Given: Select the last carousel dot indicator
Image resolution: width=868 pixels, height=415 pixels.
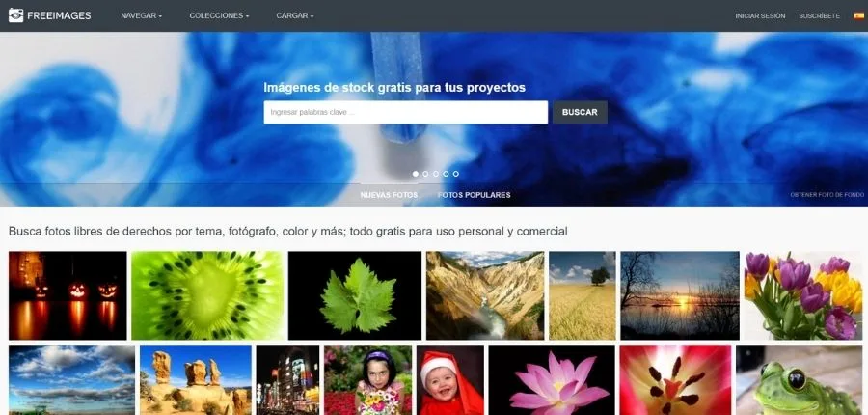Looking at the screenshot, I should [x=456, y=174].
